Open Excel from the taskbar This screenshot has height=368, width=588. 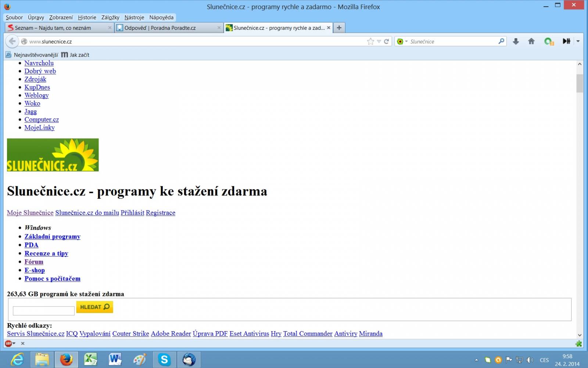(91, 359)
